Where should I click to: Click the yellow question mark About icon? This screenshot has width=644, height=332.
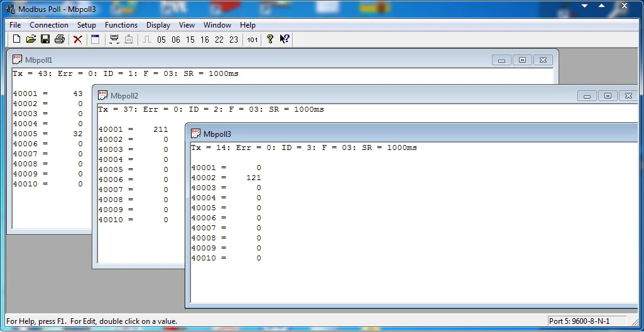270,40
